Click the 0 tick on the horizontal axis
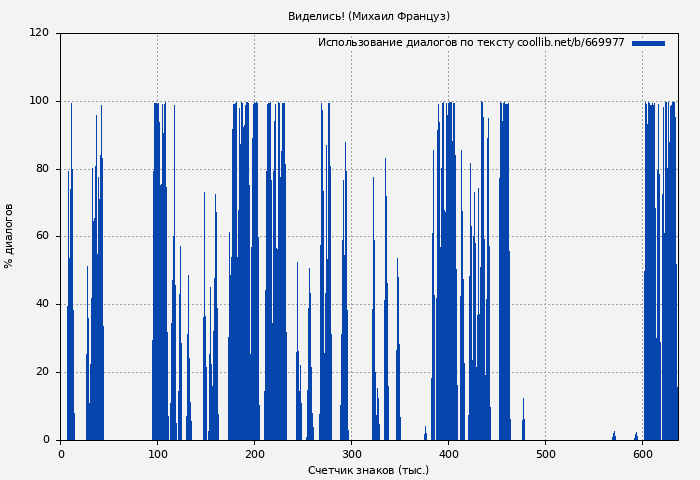Image resolution: width=700 pixels, height=480 pixels. click(61, 454)
